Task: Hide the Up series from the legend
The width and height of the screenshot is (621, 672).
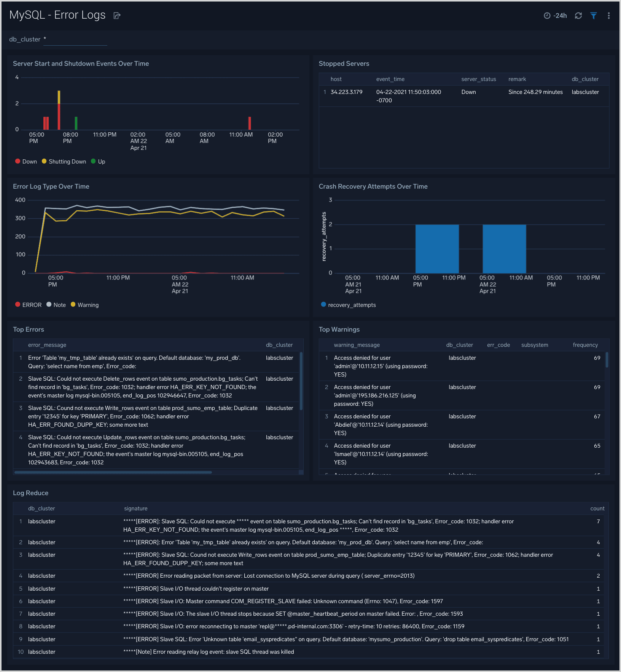Action: 98,161
